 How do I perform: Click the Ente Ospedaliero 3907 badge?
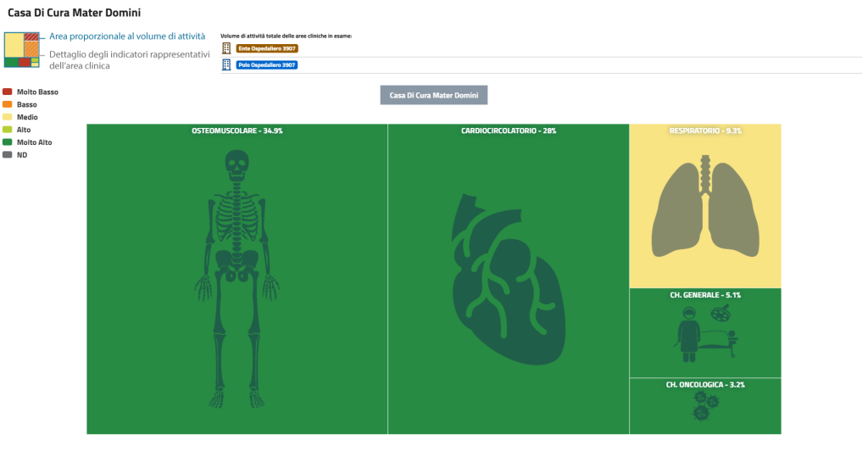click(x=267, y=49)
